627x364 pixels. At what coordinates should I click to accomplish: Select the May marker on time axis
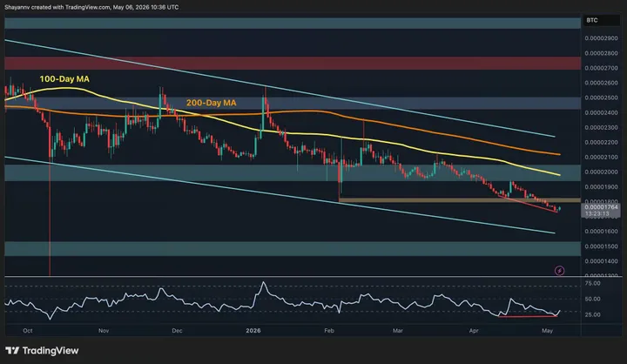[x=547, y=330]
